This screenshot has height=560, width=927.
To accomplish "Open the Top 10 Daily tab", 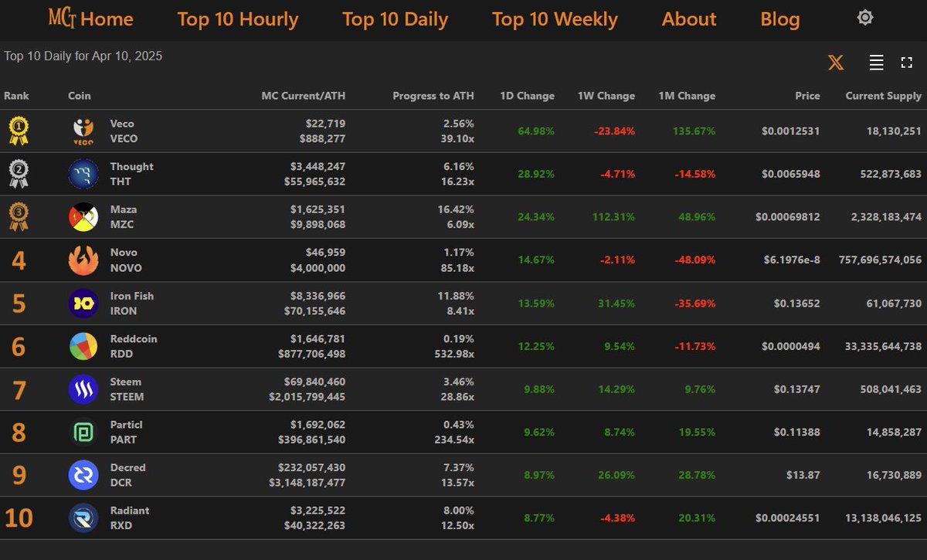I will click(x=395, y=19).
